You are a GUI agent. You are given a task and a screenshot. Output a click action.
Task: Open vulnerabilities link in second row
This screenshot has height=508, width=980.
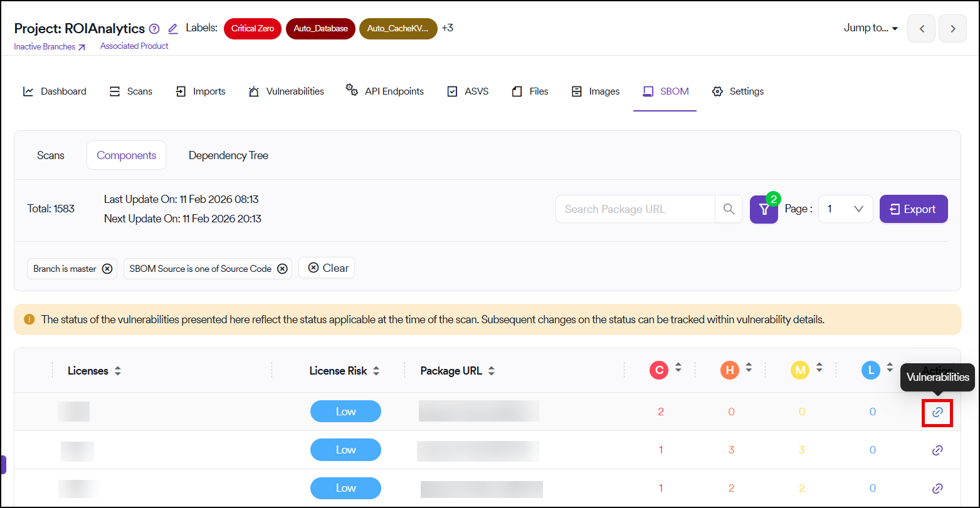[x=937, y=450]
